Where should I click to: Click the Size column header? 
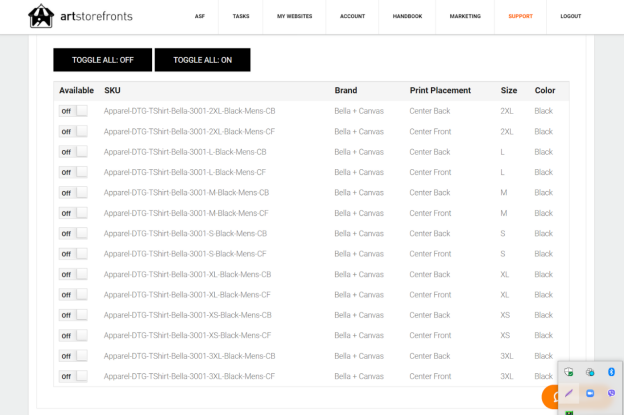(x=509, y=90)
